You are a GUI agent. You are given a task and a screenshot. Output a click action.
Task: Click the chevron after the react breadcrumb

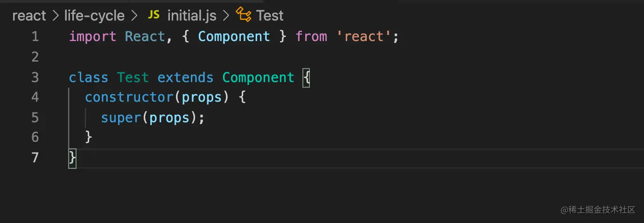(x=55, y=16)
